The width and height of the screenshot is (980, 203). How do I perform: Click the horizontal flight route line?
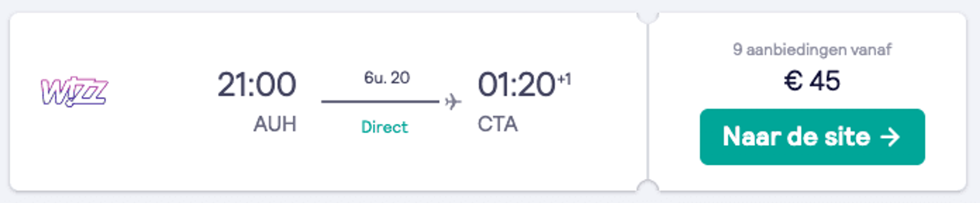pyautogui.click(x=380, y=102)
